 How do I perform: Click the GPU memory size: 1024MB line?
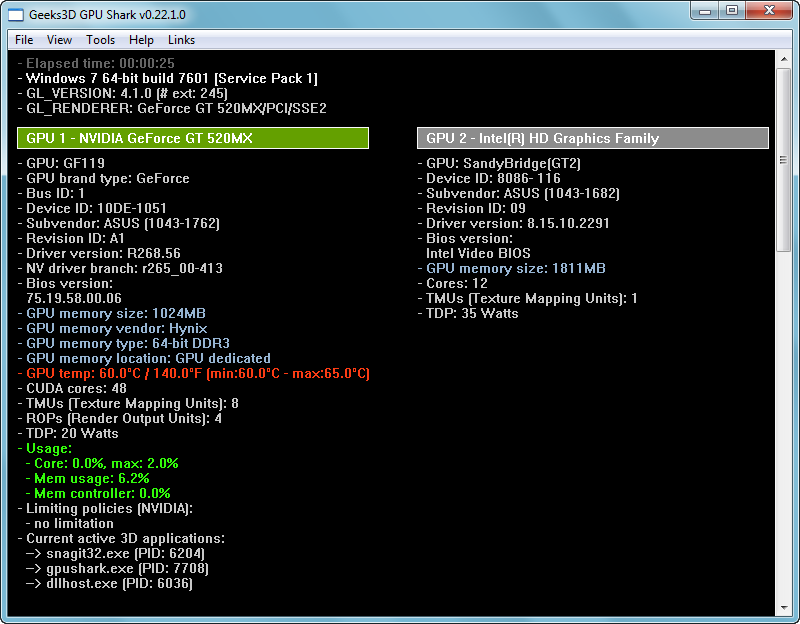tap(112, 313)
